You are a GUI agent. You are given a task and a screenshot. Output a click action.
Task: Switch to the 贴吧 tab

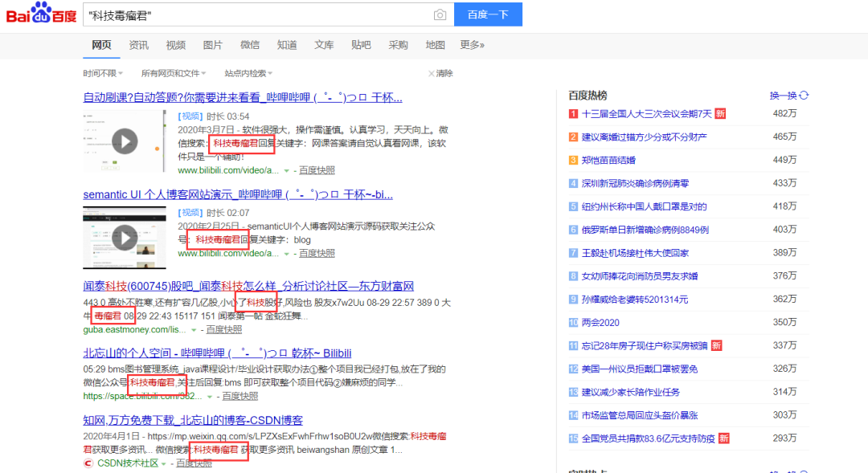361,45
